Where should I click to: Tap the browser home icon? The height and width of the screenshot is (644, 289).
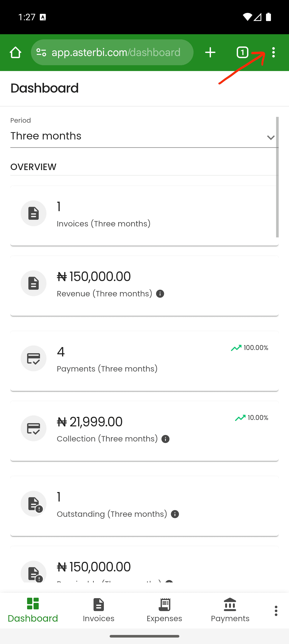coord(15,53)
